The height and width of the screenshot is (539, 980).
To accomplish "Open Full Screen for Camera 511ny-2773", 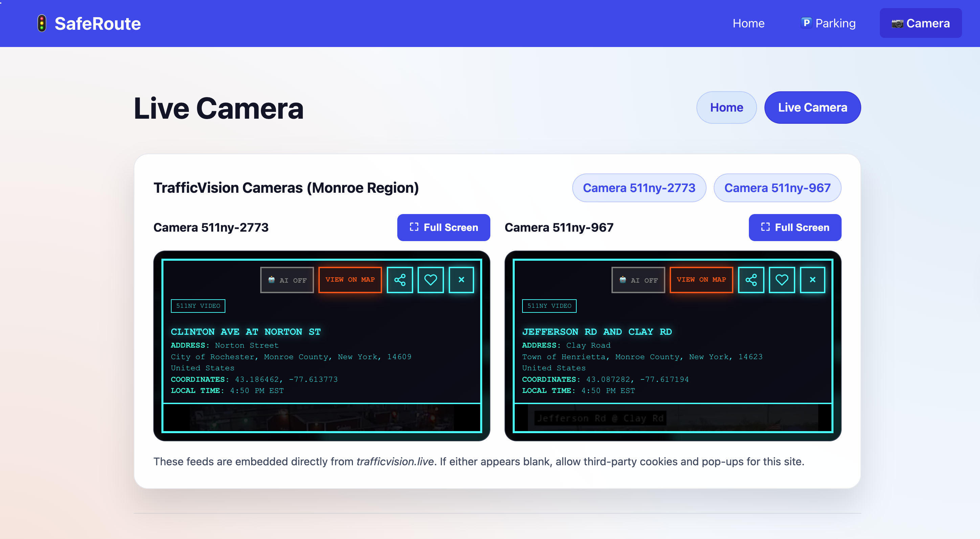I will point(443,227).
